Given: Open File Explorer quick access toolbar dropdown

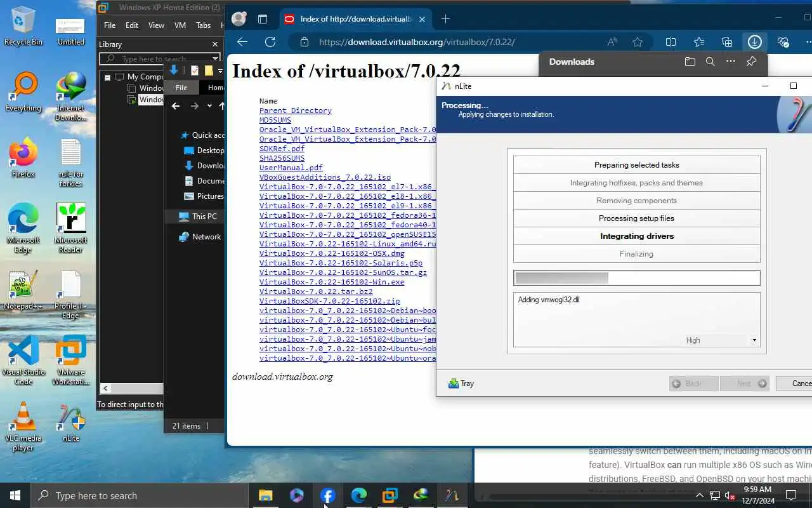Looking at the screenshot, I should point(220,70).
